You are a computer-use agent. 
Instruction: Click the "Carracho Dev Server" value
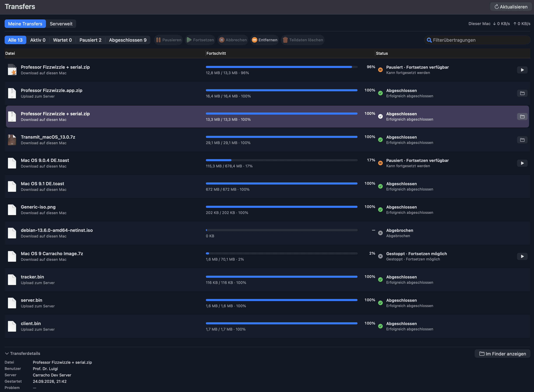point(52,375)
